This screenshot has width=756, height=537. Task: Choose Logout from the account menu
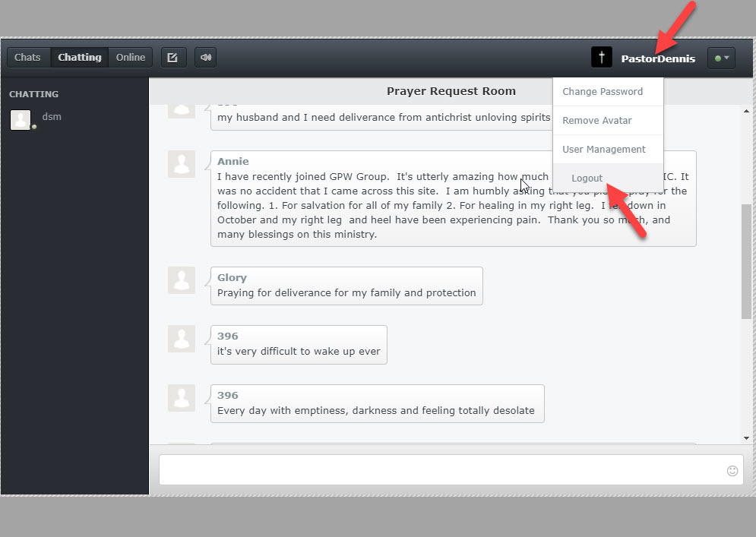(x=587, y=178)
